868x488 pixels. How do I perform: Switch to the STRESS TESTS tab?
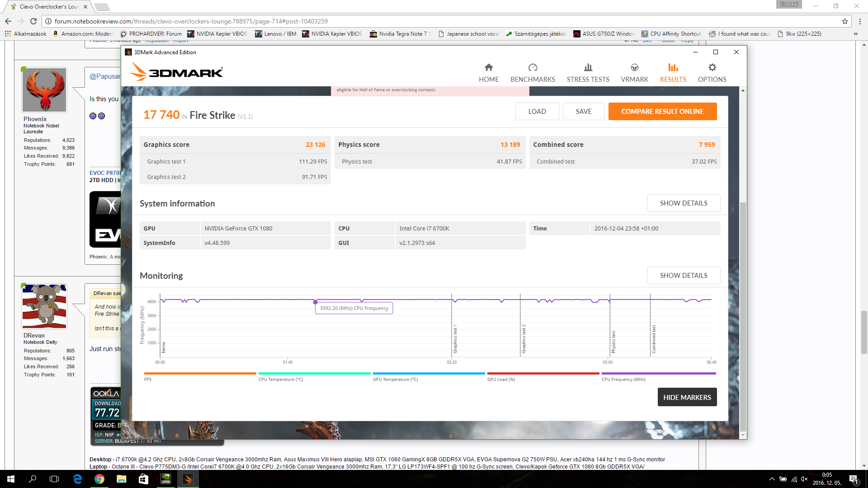point(588,73)
